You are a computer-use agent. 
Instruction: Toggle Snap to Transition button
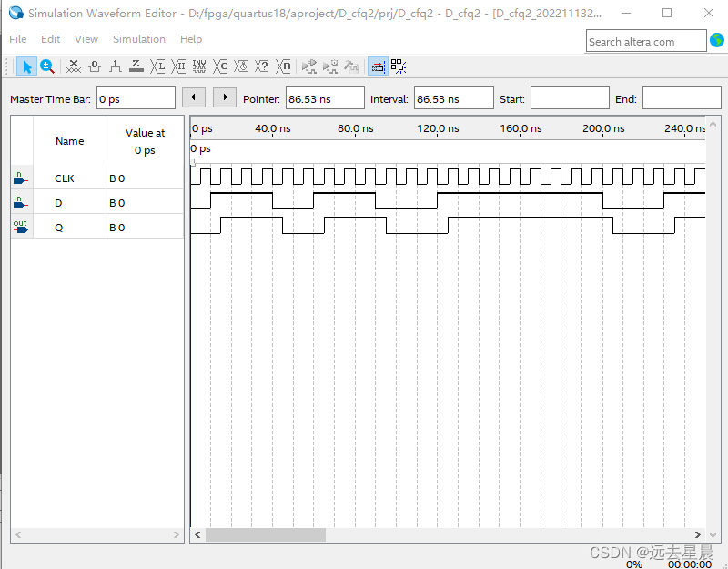[x=399, y=66]
